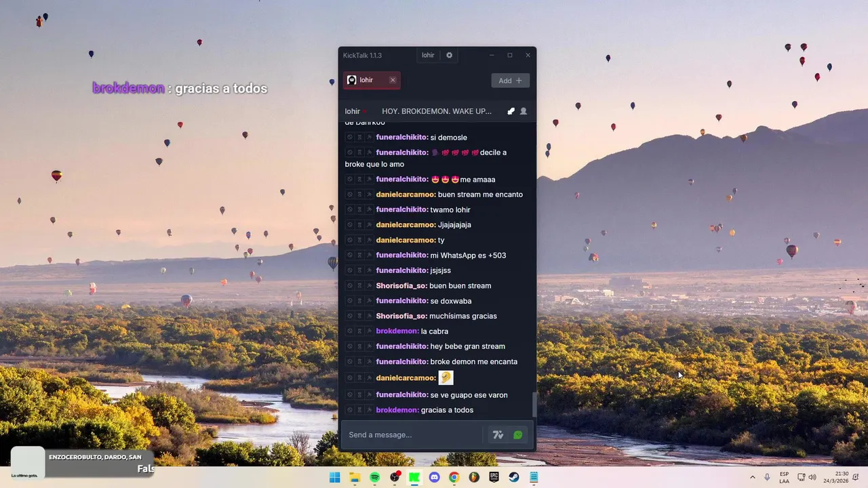Click the text 'broke demon me encanta'

[474, 362]
